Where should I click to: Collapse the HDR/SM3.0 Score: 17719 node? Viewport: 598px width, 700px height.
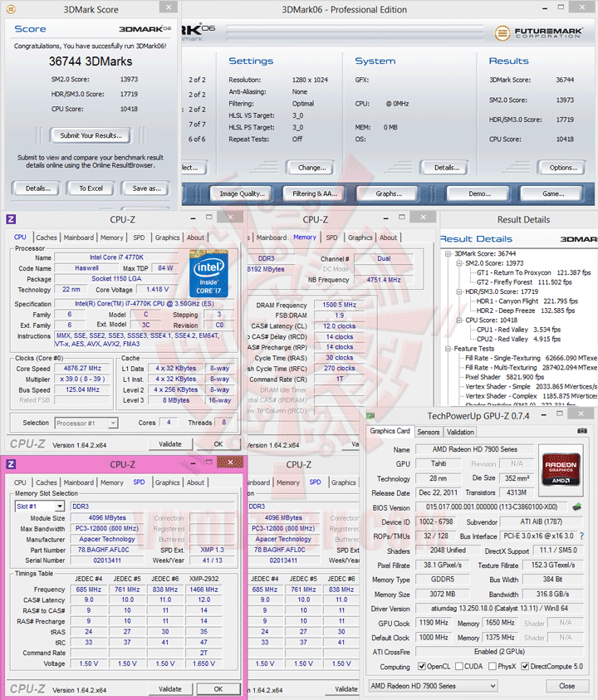pyautogui.click(x=459, y=291)
